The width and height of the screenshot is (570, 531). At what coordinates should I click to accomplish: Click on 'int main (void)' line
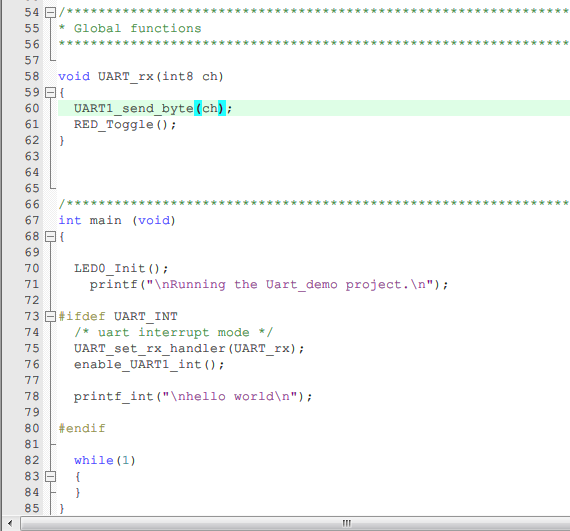117,220
